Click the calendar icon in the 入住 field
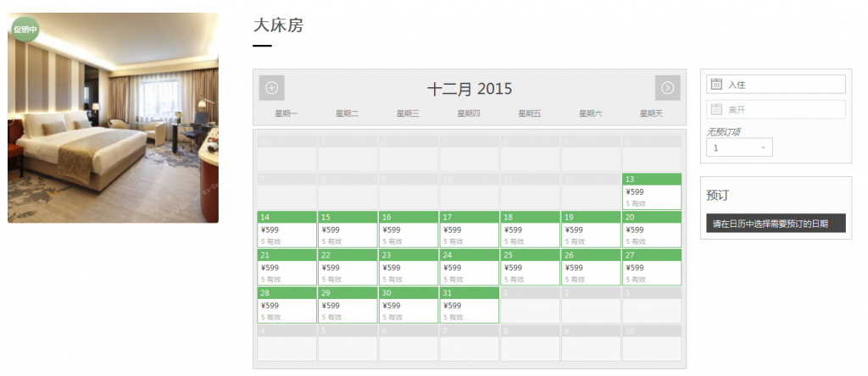This screenshot has height=376, width=868. [x=716, y=84]
